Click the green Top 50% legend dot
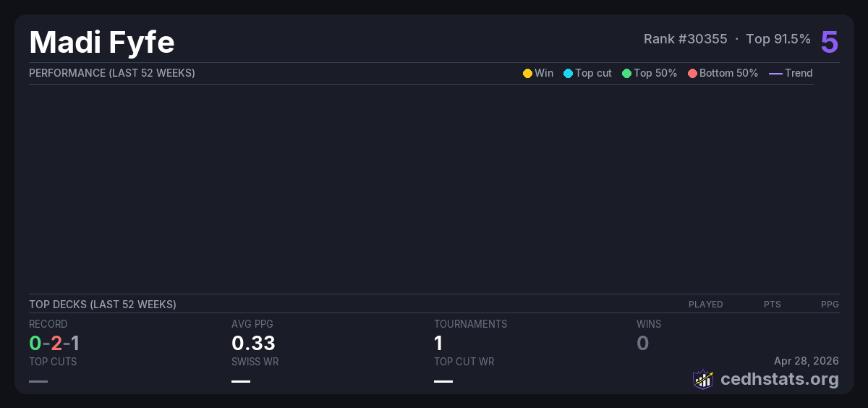The width and height of the screenshot is (868, 408). [626, 73]
